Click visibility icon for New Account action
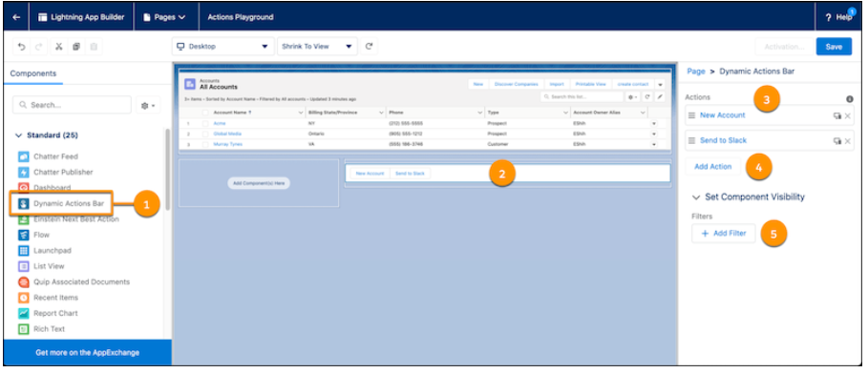This screenshot has height=373, width=868. pyautogui.click(x=837, y=115)
